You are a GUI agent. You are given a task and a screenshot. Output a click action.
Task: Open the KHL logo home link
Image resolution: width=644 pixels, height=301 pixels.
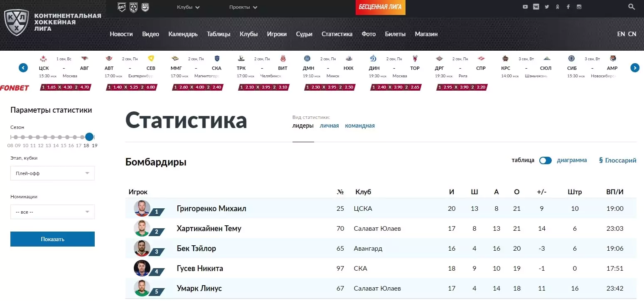click(53, 22)
